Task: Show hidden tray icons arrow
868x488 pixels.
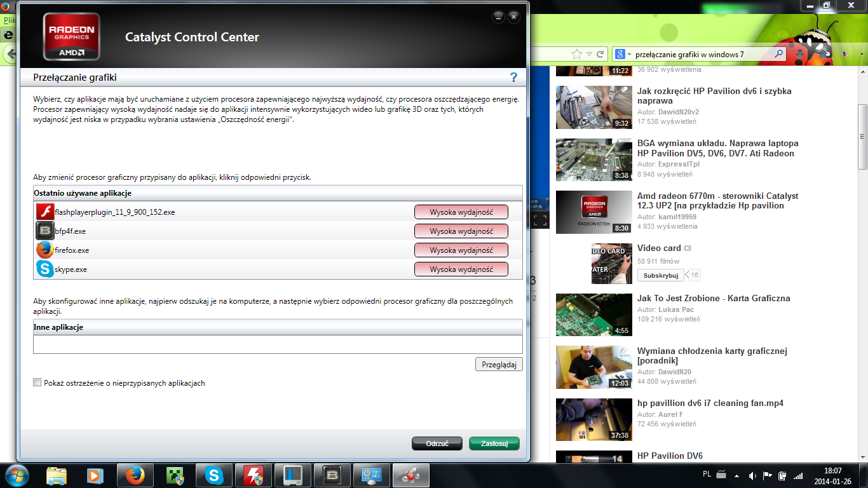Action: point(737,475)
